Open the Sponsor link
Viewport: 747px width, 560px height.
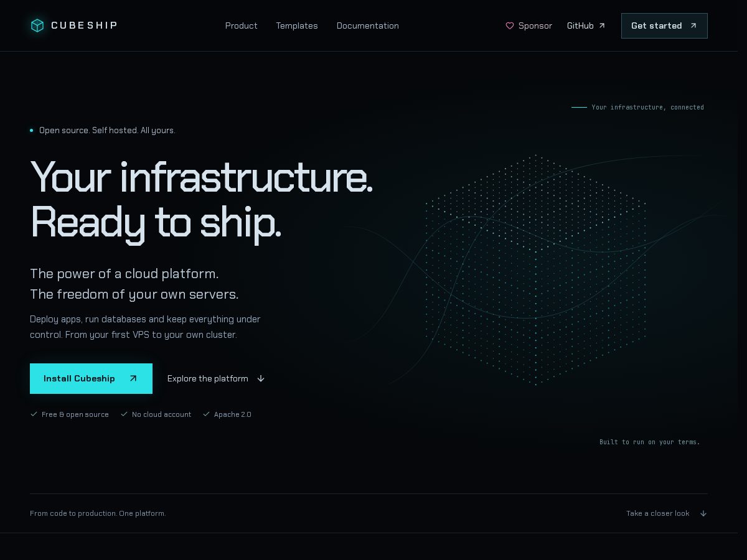(x=529, y=26)
